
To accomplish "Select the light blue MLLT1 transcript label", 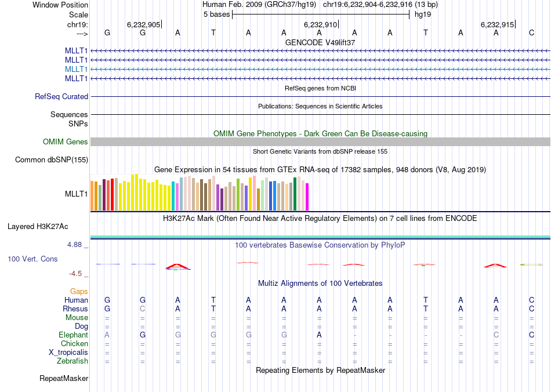I will [76, 69].
